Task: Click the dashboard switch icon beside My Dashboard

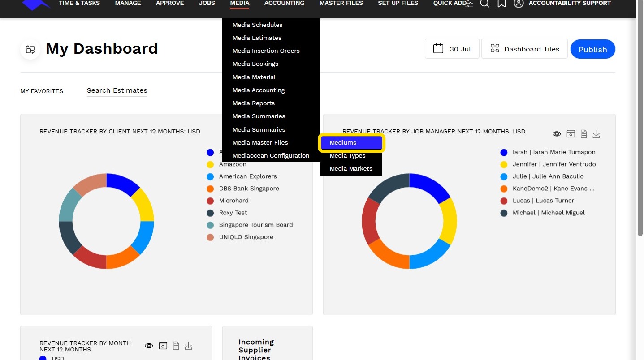Action: [30, 49]
